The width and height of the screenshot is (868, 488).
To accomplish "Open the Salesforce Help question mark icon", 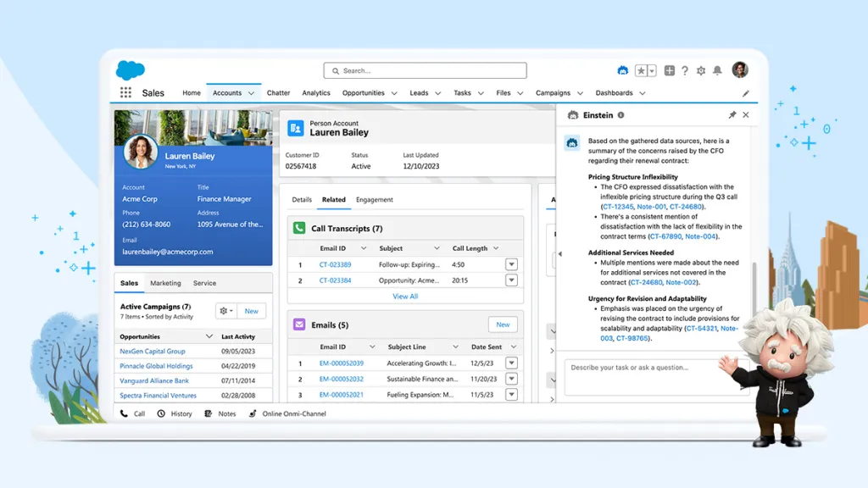I will pos(685,70).
